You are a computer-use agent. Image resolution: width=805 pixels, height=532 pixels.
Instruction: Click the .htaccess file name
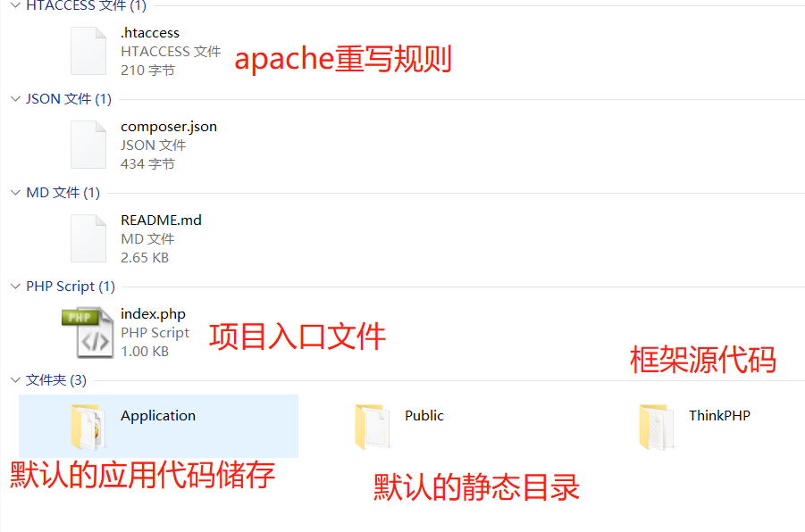150,33
